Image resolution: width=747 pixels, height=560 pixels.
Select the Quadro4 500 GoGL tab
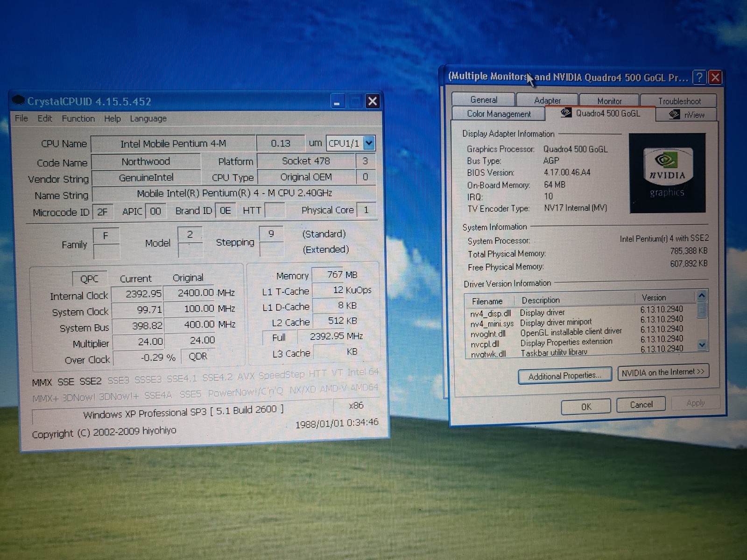(600, 113)
